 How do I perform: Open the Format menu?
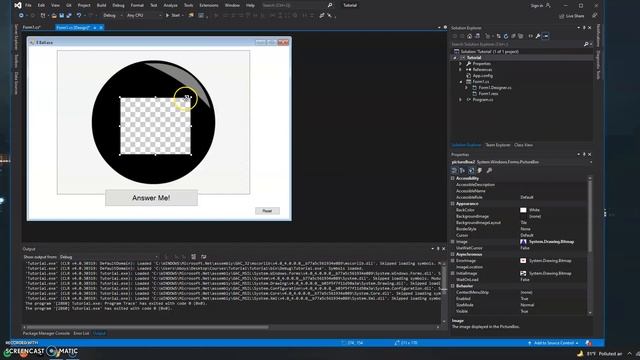tap(137, 5)
